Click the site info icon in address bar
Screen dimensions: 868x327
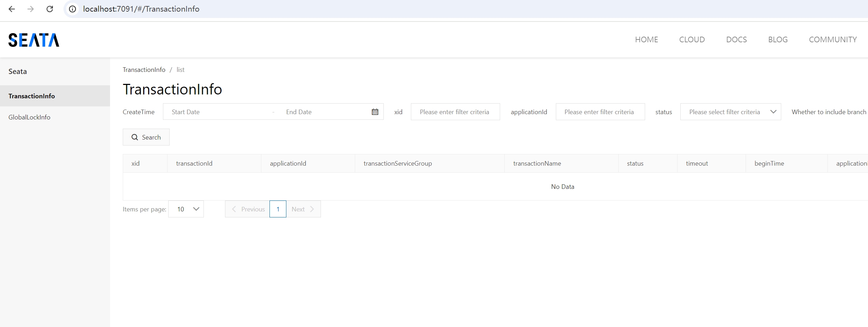pyautogui.click(x=72, y=9)
